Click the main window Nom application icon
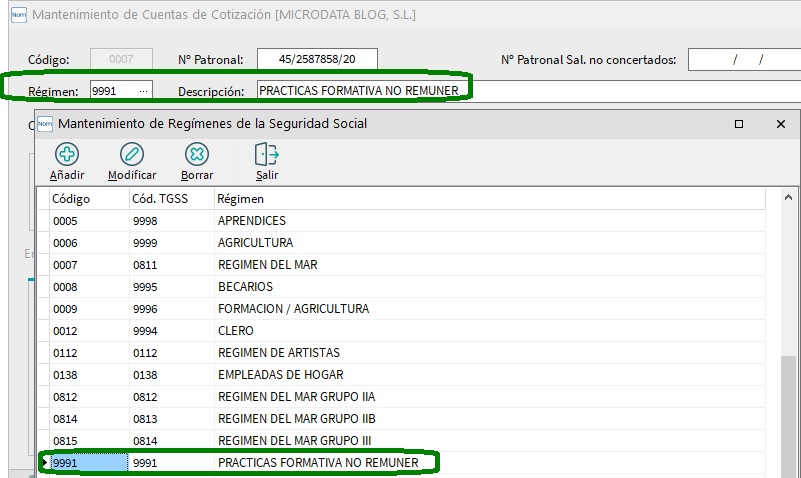Screen dimensions: 801x478 pyautogui.click(x=17, y=15)
